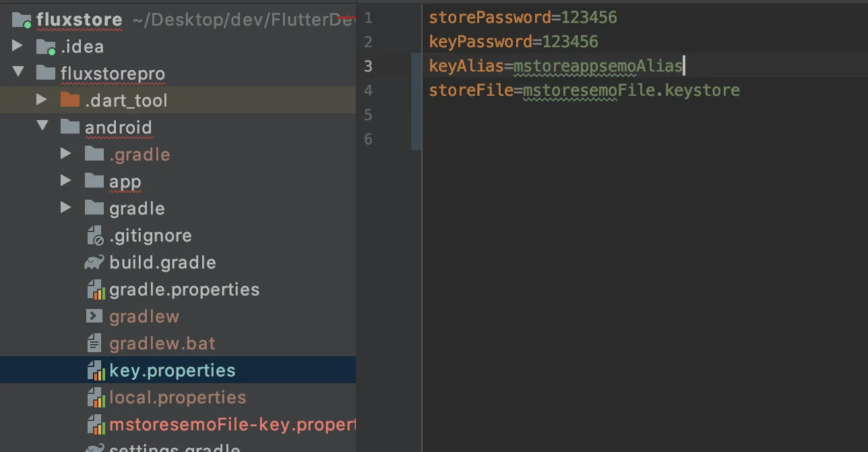Expand the .idea folder
The width and height of the screenshot is (868, 452).
coord(18,46)
